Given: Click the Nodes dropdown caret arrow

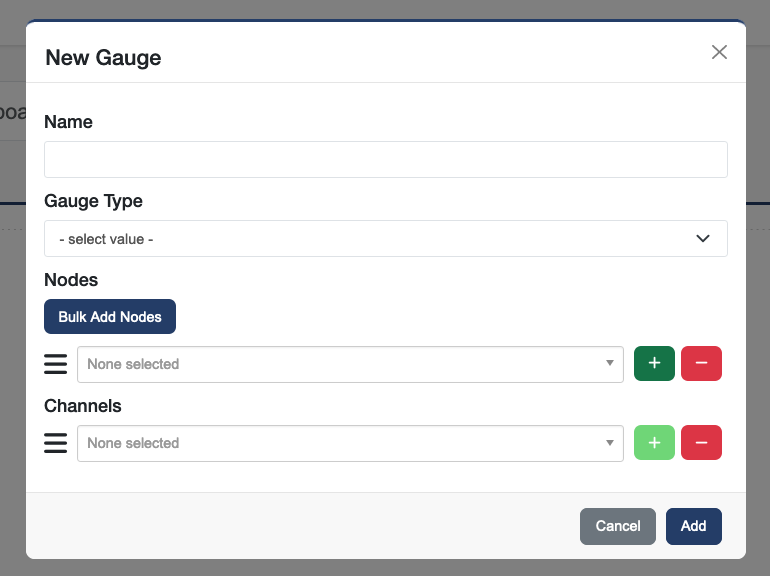Looking at the screenshot, I should click(x=610, y=364).
